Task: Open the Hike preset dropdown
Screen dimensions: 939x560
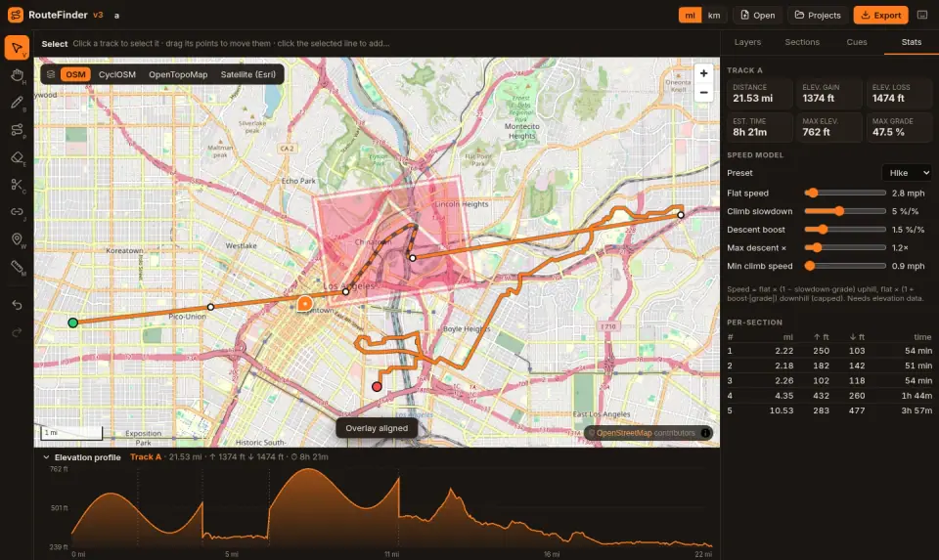Action: coord(907,173)
